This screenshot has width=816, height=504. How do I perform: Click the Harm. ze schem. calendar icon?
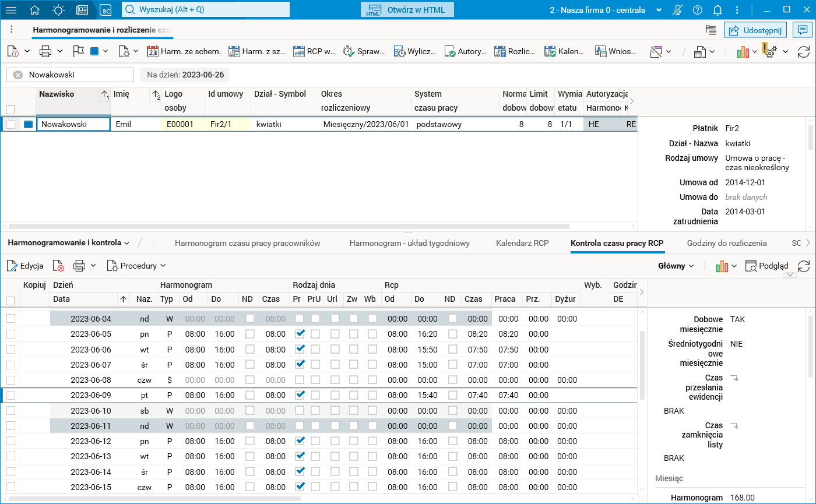153,51
